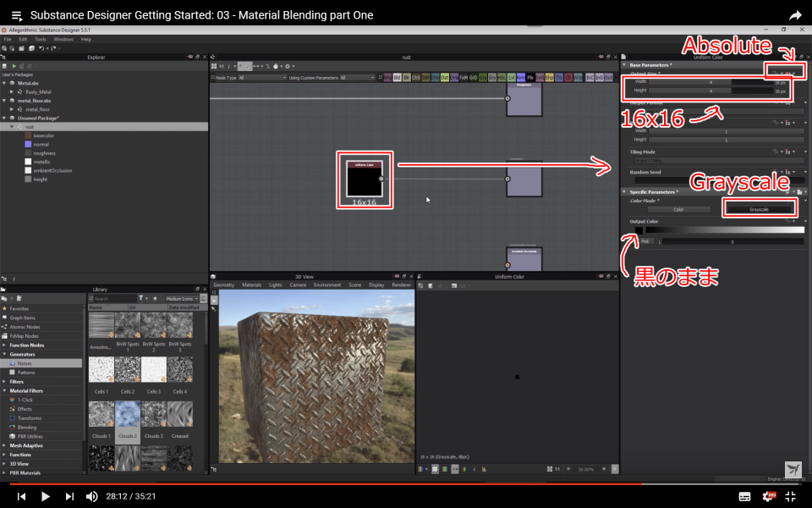Open the Renderer menu in 3D View
Screen dimensions: 812x508
tap(401, 285)
